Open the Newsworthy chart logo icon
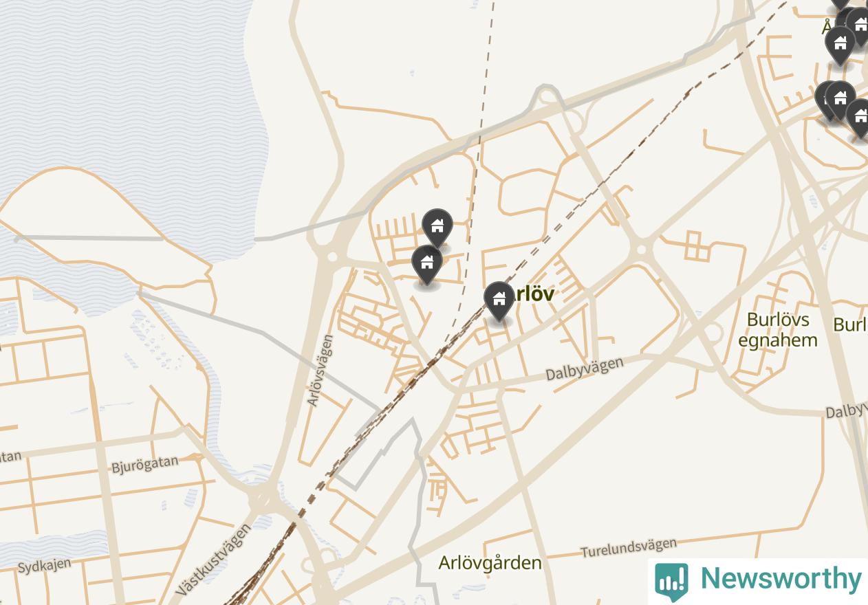 pyautogui.click(x=671, y=582)
